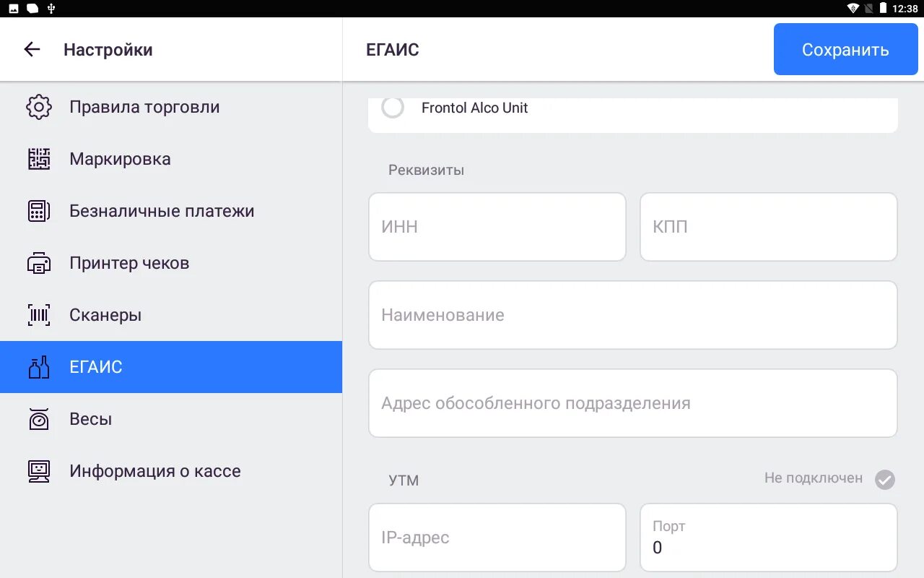
Task: Click into the Наименование field
Action: coord(632,315)
